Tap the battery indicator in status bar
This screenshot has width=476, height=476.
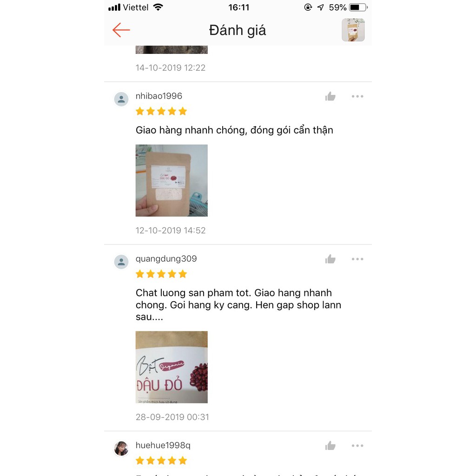[358, 7]
